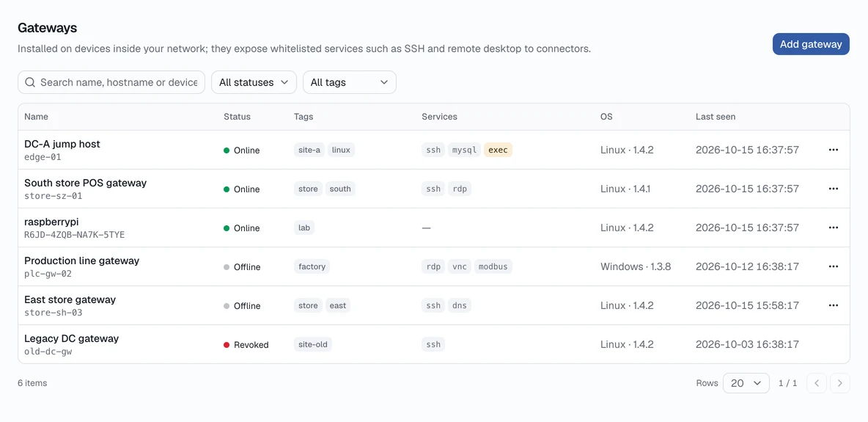Click the Status column header
Screen dimensions: 868x422
237,117
